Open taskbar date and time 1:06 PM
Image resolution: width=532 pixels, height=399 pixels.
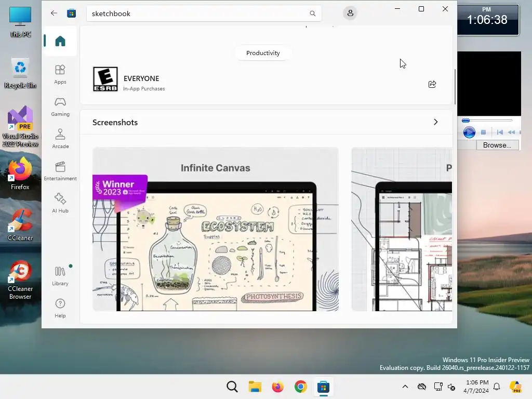(x=476, y=387)
